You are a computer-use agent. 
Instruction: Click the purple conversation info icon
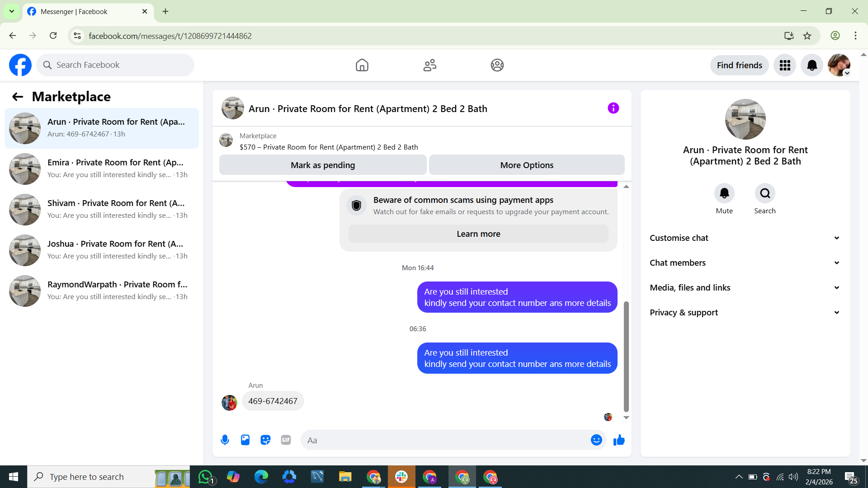tap(613, 108)
